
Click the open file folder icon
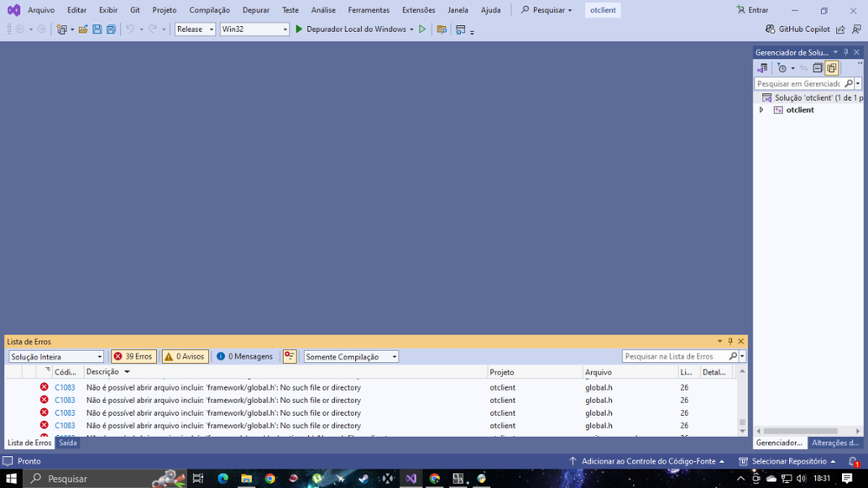click(83, 30)
